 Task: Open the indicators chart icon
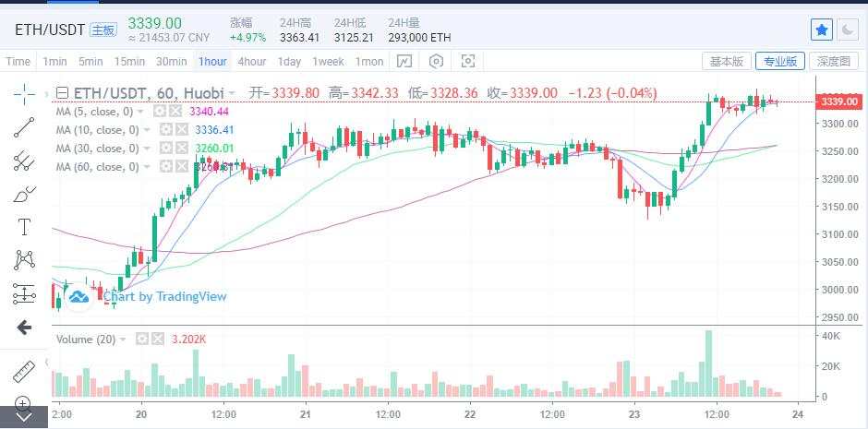[x=404, y=62]
